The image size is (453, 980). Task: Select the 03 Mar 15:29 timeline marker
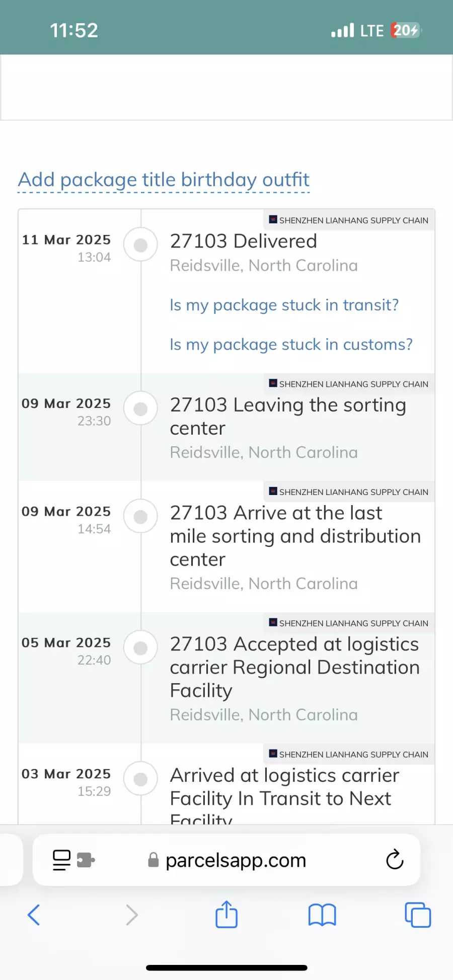tap(141, 779)
